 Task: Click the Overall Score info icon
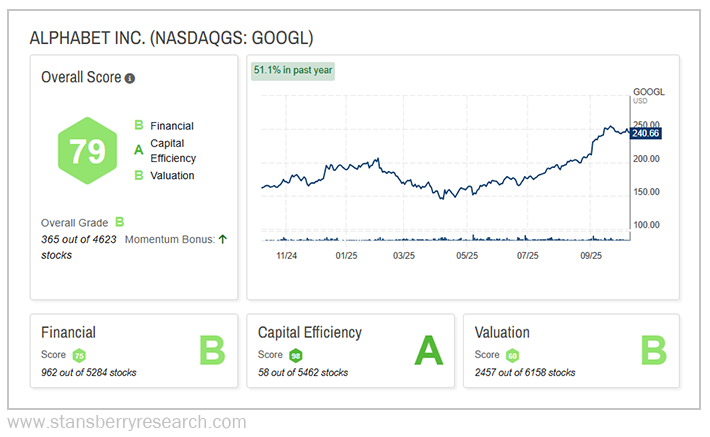tap(130, 78)
